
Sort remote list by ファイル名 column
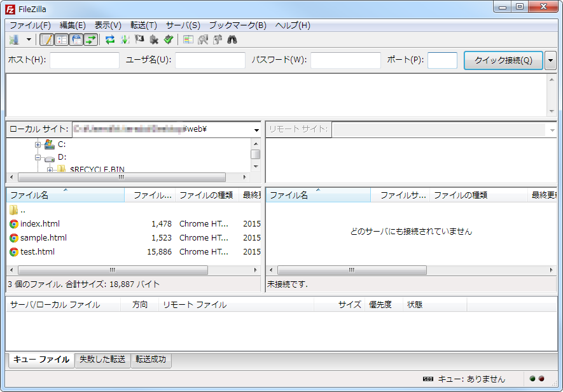pyautogui.click(x=318, y=195)
